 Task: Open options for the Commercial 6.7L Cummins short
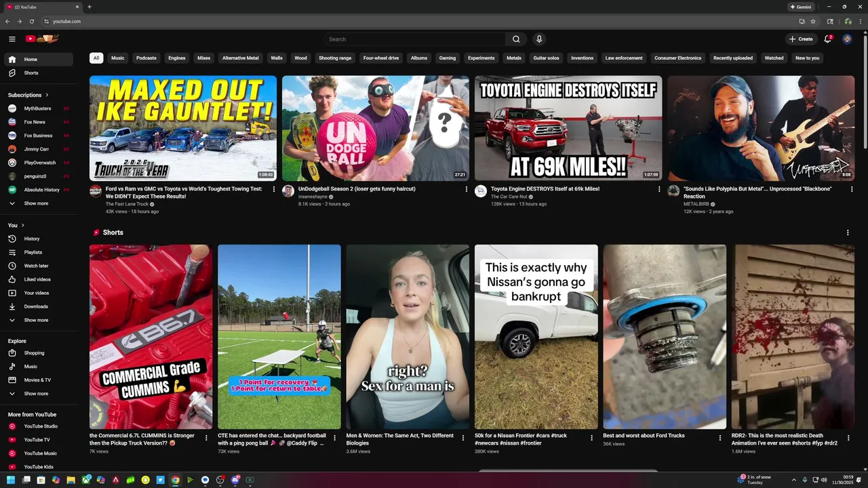[206, 438]
